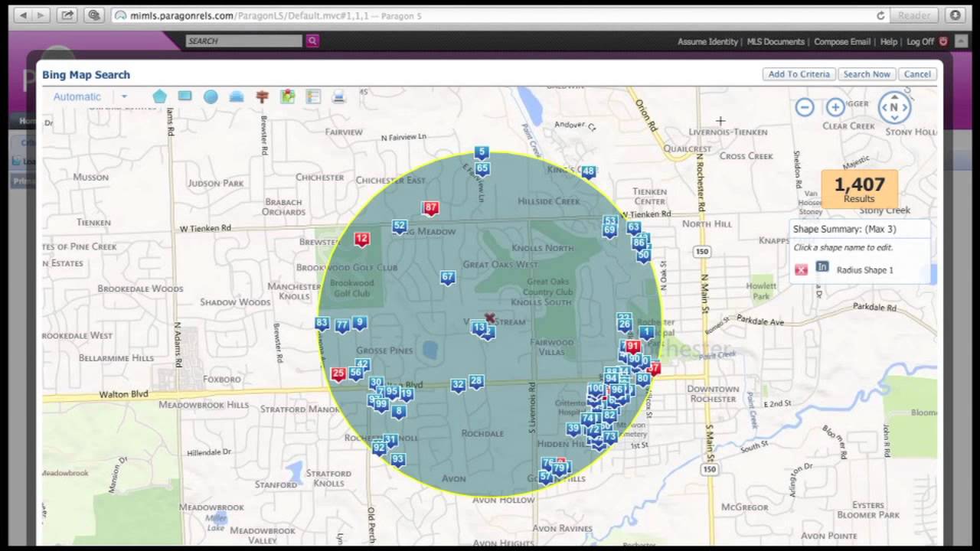The height and width of the screenshot is (551, 980).
Task: Click the map pushpin overlay icon
Action: coord(288,96)
